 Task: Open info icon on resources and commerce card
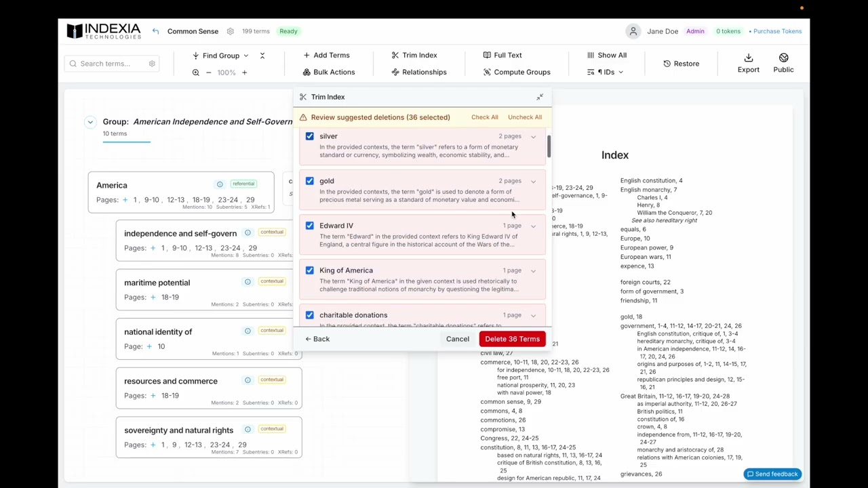click(248, 380)
